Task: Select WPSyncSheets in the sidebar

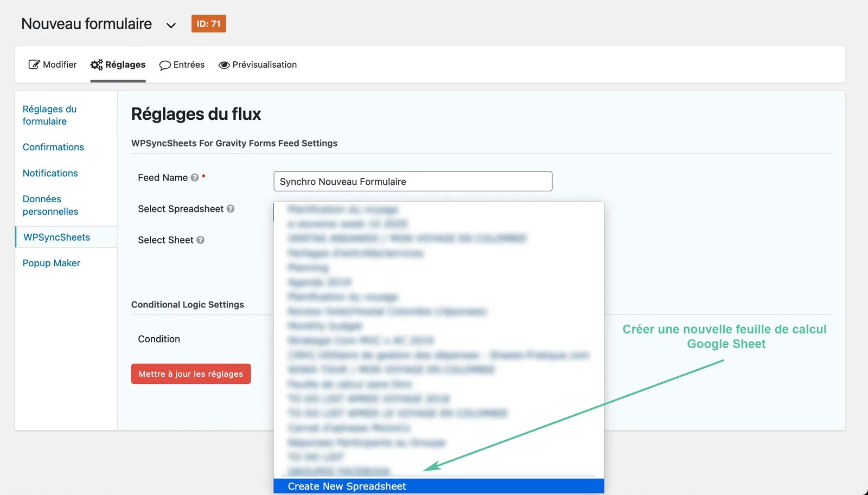Action: click(56, 237)
